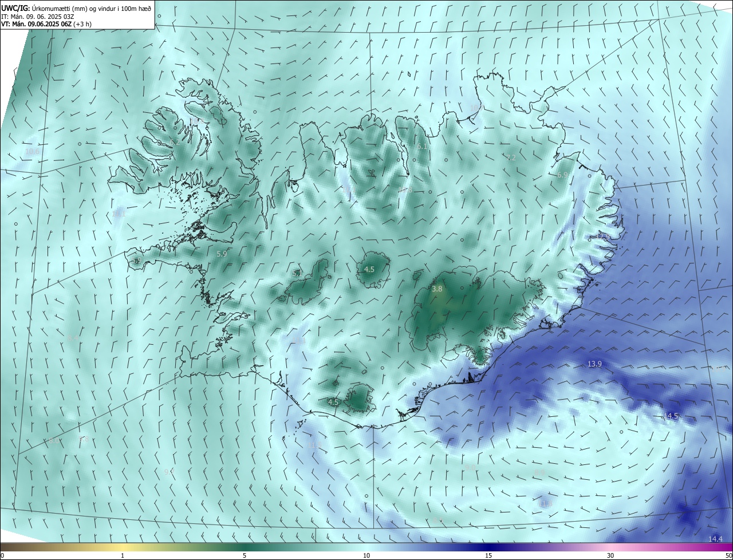Click the '5' tick on the colour scale

pyautogui.click(x=245, y=555)
